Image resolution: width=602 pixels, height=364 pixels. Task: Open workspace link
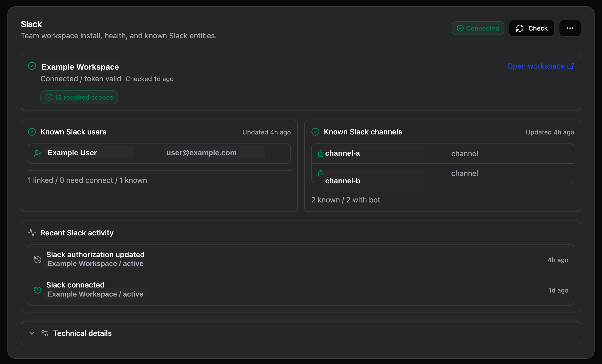tap(540, 66)
